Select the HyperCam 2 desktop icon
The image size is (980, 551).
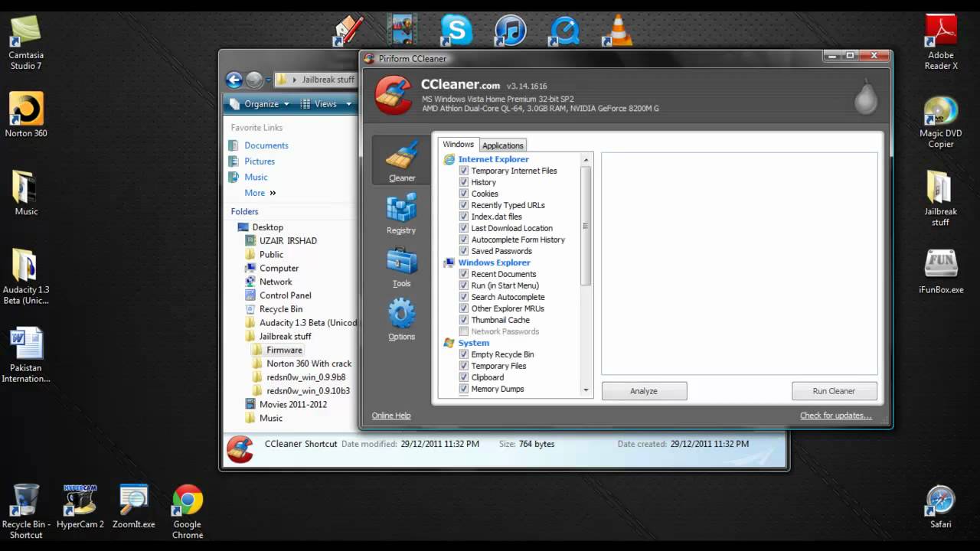tap(80, 507)
